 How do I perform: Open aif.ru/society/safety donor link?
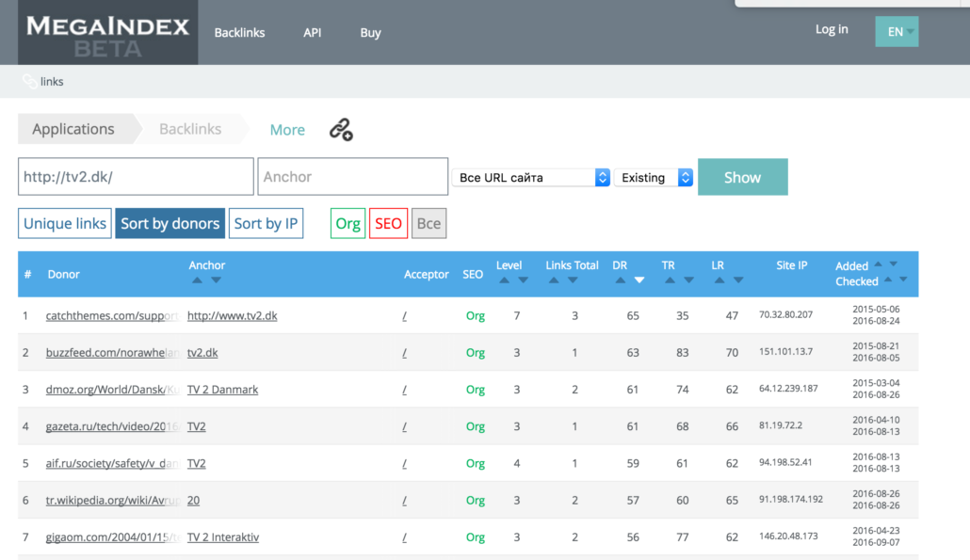coord(112,464)
